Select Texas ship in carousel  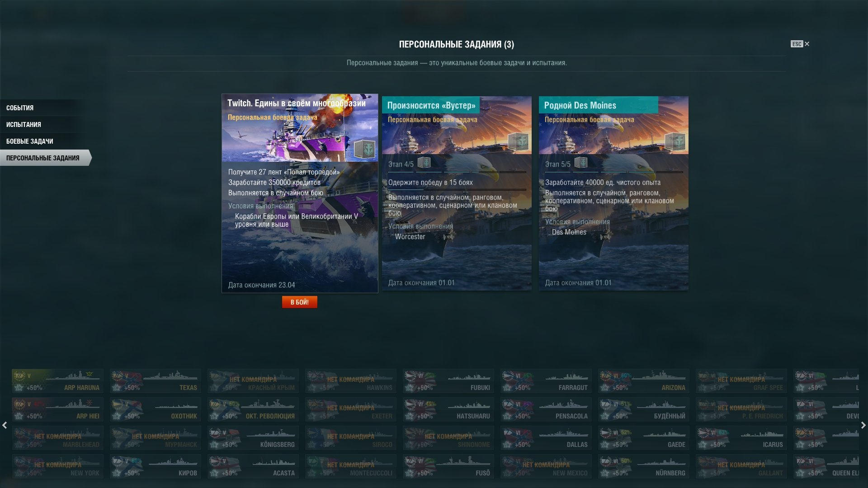[155, 381]
